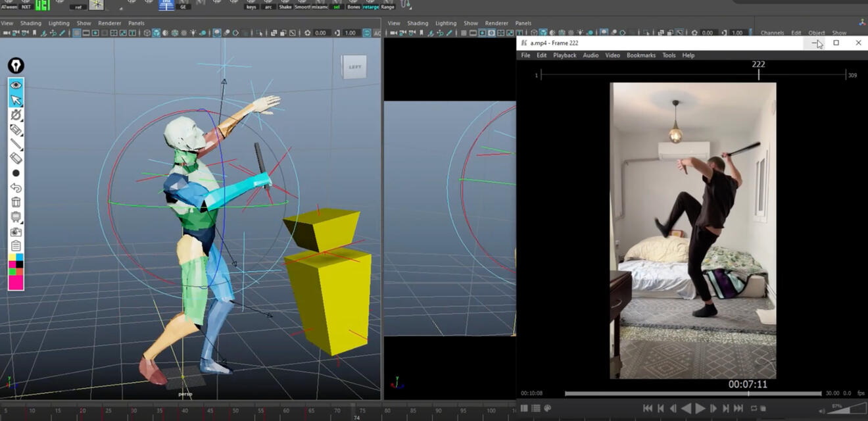The width and height of the screenshot is (868, 421).
Task: Toggle the eye visibility icon in sketch toolbar
Action: (16, 85)
